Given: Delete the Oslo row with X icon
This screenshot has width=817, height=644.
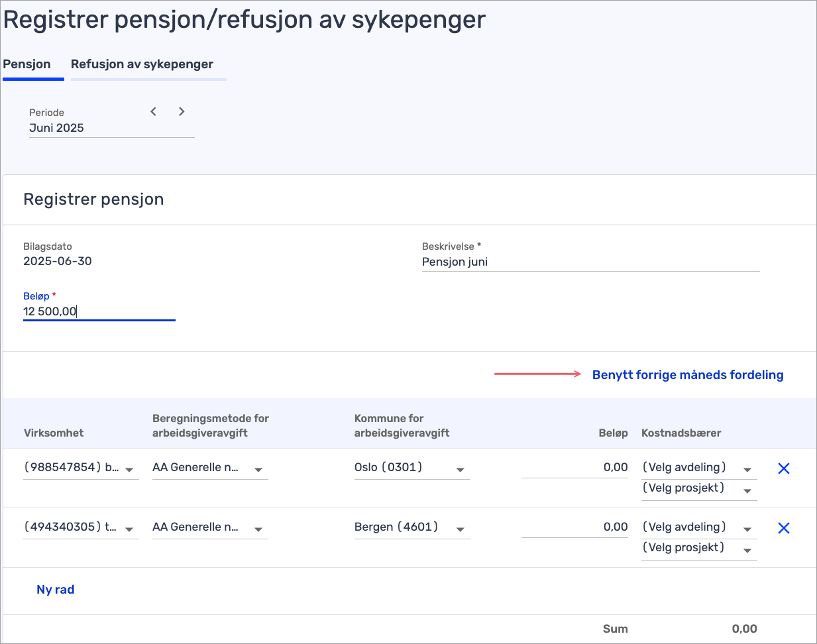Looking at the screenshot, I should (783, 468).
